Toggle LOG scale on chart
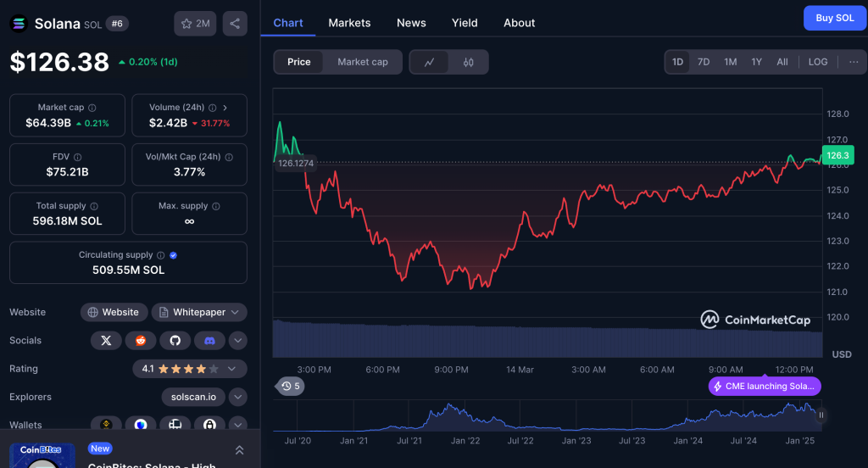Screen dimensions: 868x468 click(818, 62)
